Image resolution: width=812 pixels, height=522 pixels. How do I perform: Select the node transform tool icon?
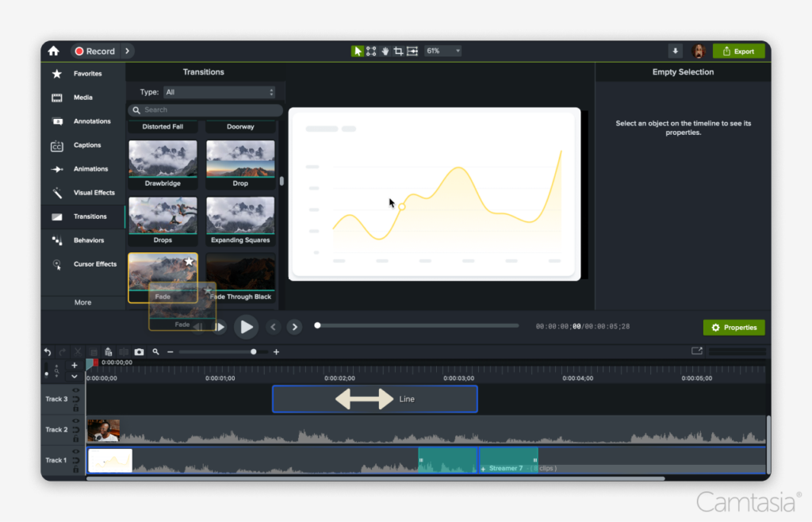pyautogui.click(x=371, y=51)
